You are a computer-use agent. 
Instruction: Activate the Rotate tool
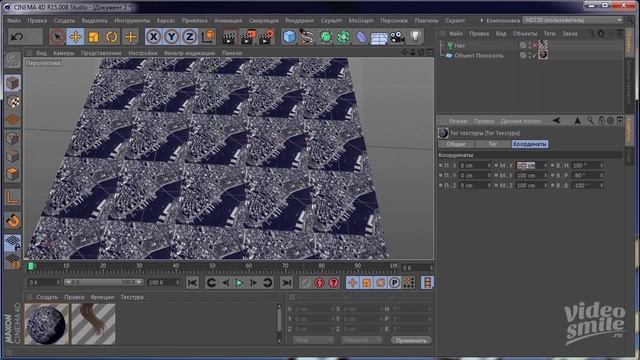(111, 37)
